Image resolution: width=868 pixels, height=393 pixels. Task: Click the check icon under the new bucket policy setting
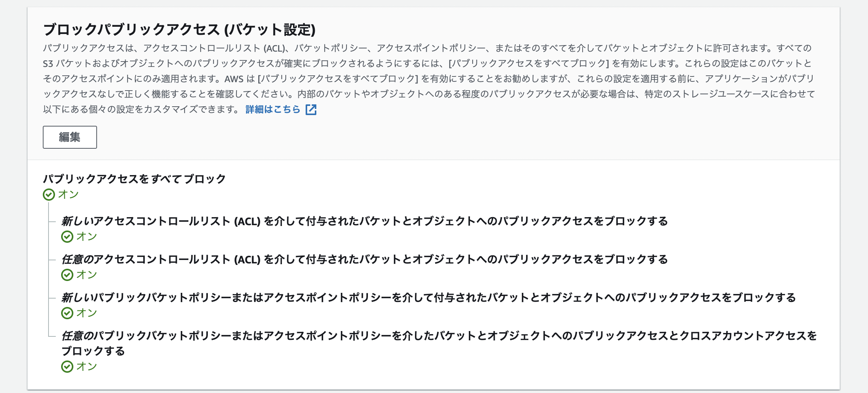pyautogui.click(x=68, y=312)
